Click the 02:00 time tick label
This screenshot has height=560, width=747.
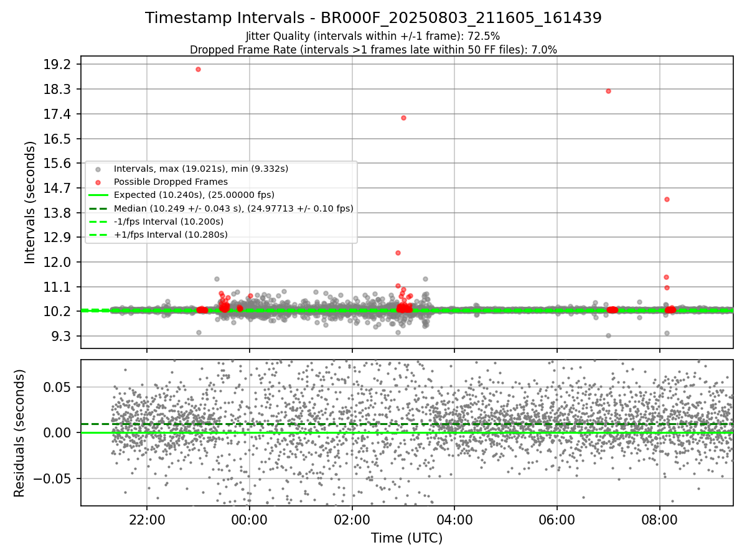coord(352,520)
